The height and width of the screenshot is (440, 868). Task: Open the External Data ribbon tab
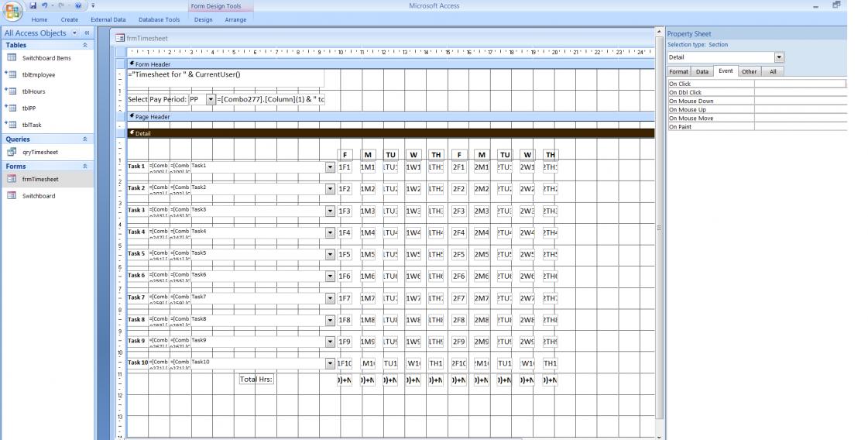[x=108, y=19]
